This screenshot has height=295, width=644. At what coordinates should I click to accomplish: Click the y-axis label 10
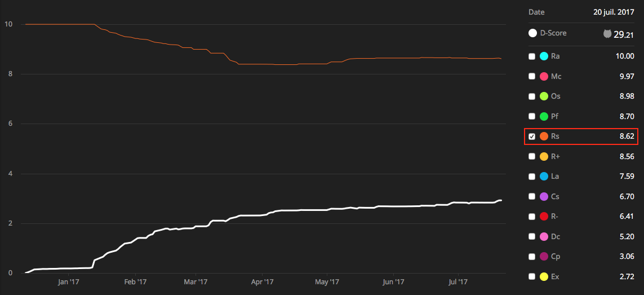pyautogui.click(x=8, y=24)
